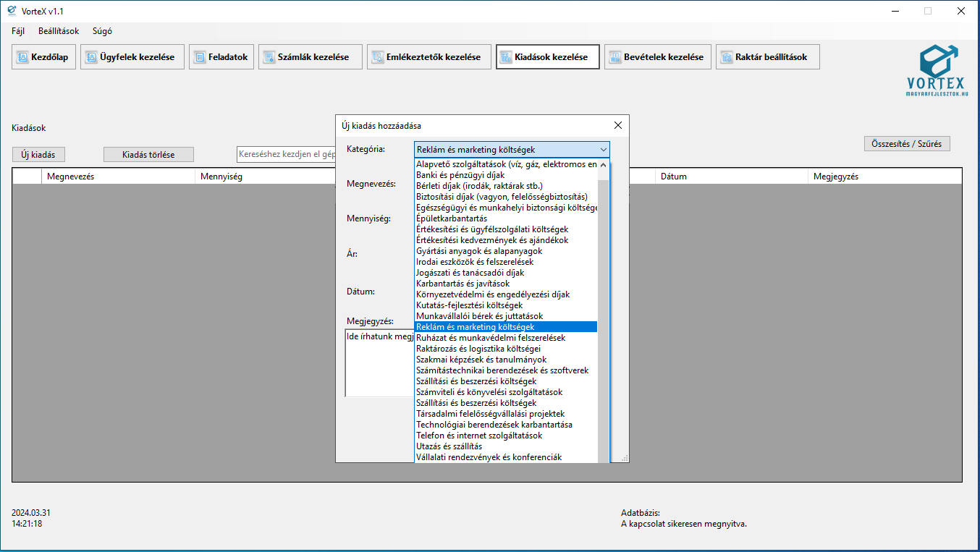Click the Feladatok toolbar icon

(199, 57)
